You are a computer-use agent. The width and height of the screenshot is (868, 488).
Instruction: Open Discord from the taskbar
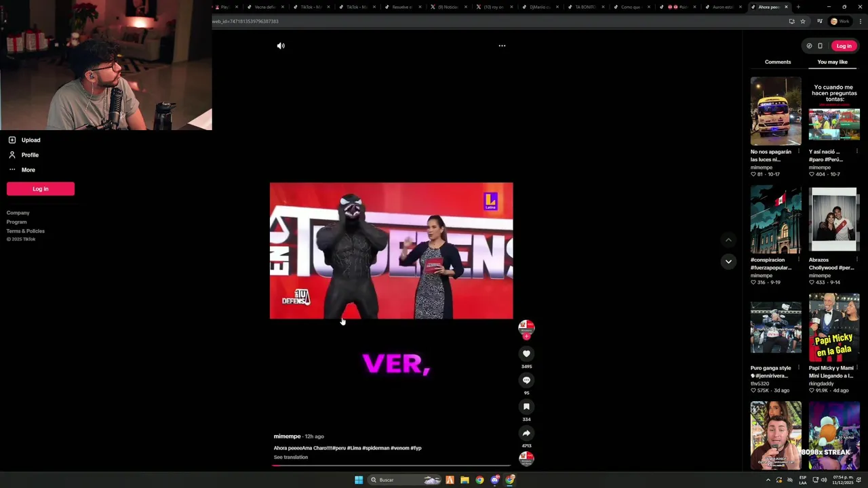(x=495, y=480)
